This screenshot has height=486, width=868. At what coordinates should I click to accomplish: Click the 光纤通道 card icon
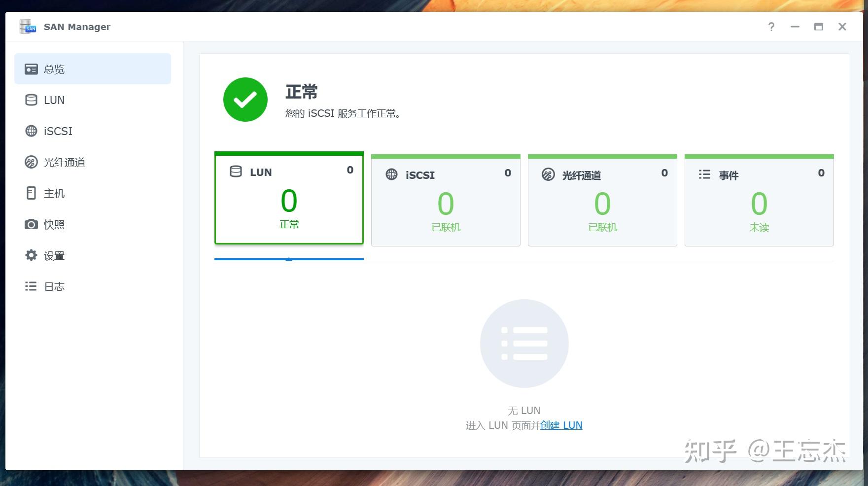coord(548,174)
